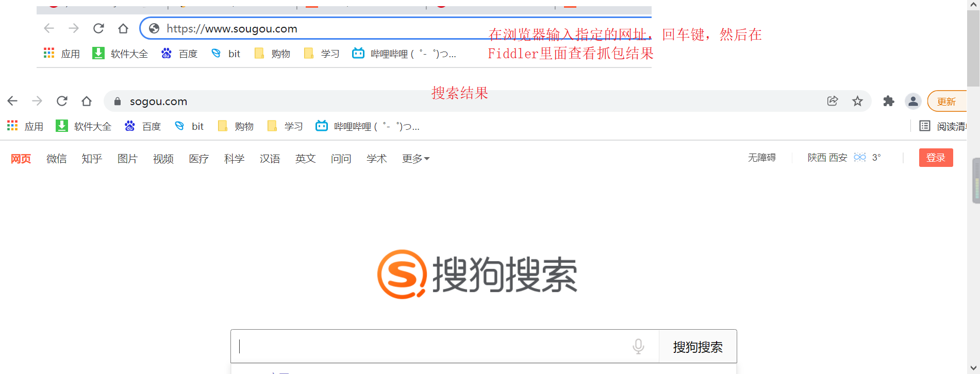This screenshot has height=374, width=980.
Task: Click back arrow in lower browser toolbar
Action: coord(12,101)
